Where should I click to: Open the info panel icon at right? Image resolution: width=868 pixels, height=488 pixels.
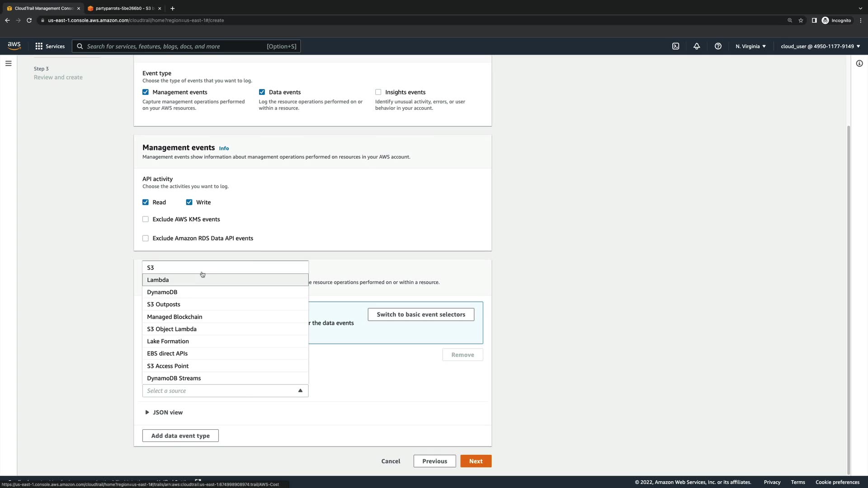click(859, 63)
